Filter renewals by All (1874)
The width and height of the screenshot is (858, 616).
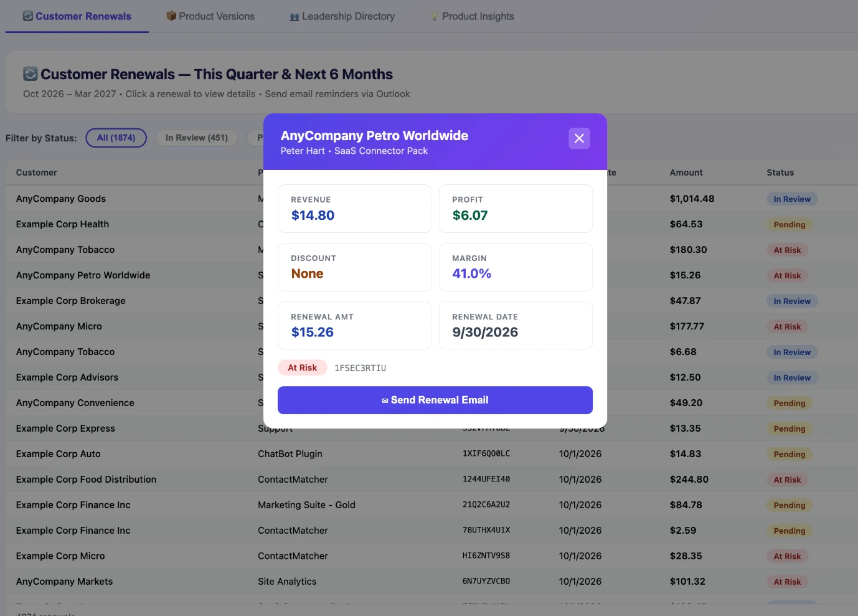tap(116, 138)
